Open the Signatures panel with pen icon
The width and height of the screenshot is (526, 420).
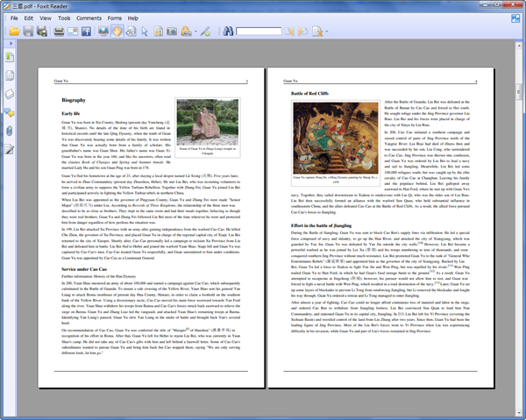pyautogui.click(x=9, y=150)
